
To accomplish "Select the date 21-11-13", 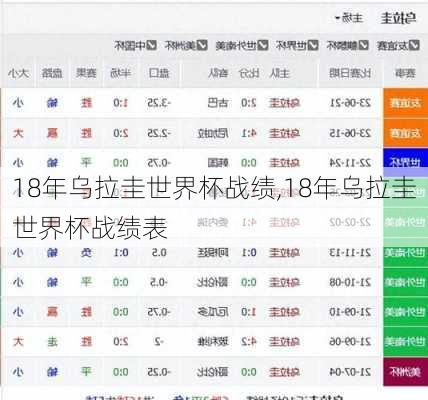I will click(350, 253).
